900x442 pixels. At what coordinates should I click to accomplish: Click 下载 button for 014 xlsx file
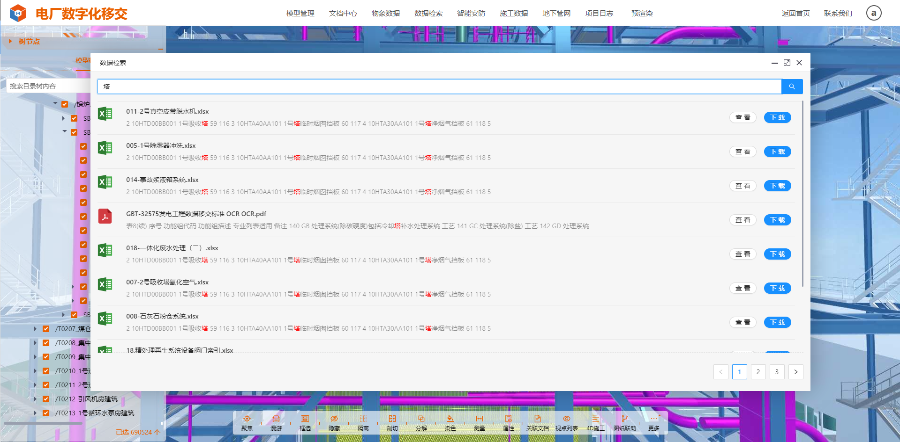pos(777,186)
